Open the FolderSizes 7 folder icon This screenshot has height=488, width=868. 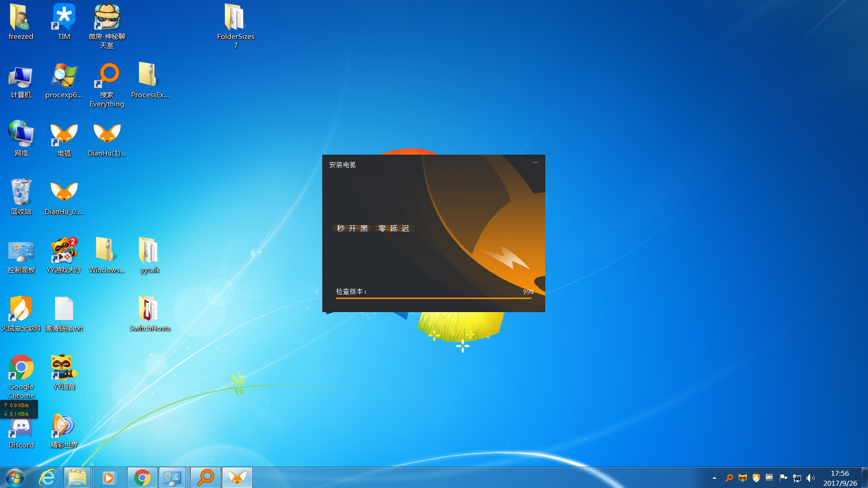coord(236,26)
